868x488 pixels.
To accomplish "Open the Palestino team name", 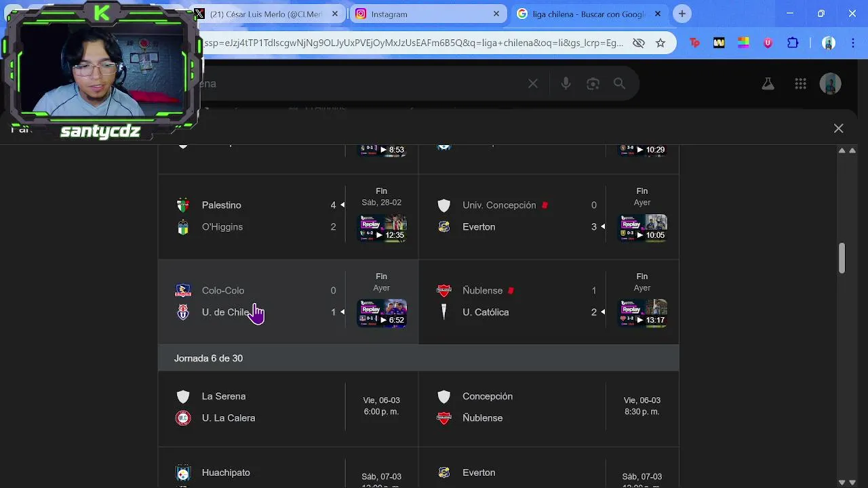I will pos(221,205).
